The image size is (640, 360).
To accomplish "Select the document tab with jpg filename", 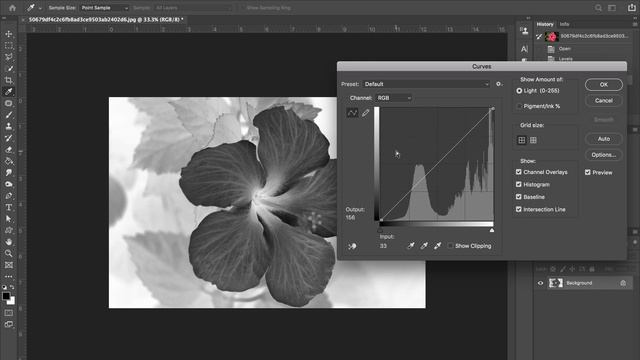I will 106,19.
